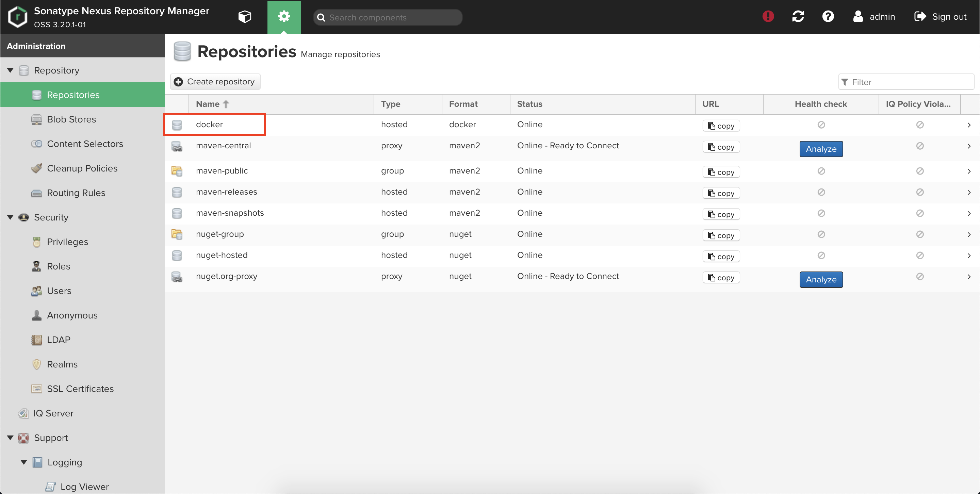
Task: Open the help question mark icon
Action: tap(828, 17)
